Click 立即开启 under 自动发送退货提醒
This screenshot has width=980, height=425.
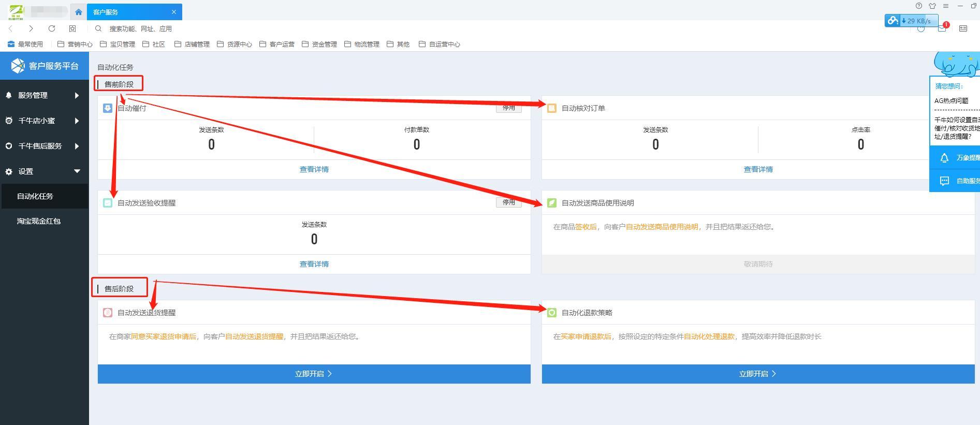314,374
